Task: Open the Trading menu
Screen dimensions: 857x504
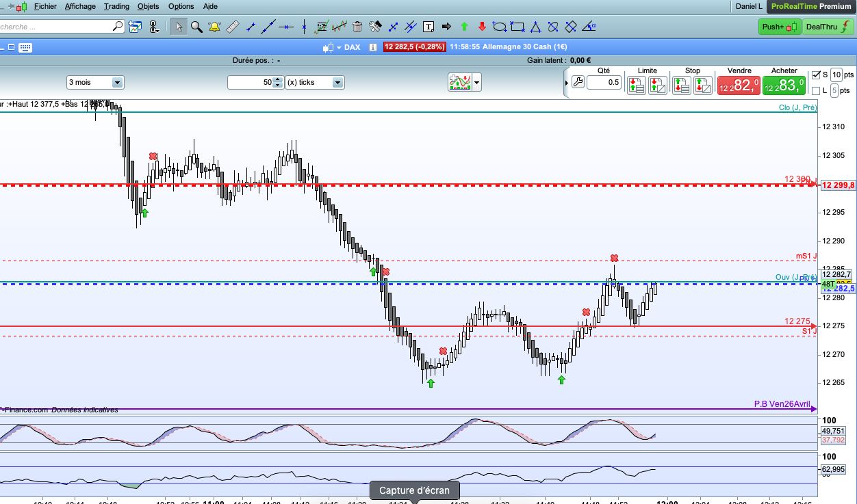Action: pyautogui.click(x=116, y=6)
